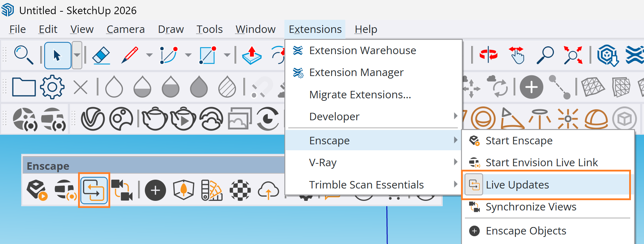Viewport: 644px width, 244px height.
Task: Click the X cancel icon
Action: click(81, 87)
